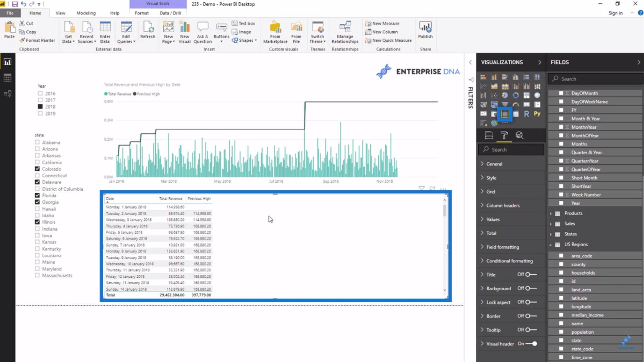The width and height of the screenshot is (644, 362).
Task: Collapse the US Regions table
Action: (x=551, y=244)
